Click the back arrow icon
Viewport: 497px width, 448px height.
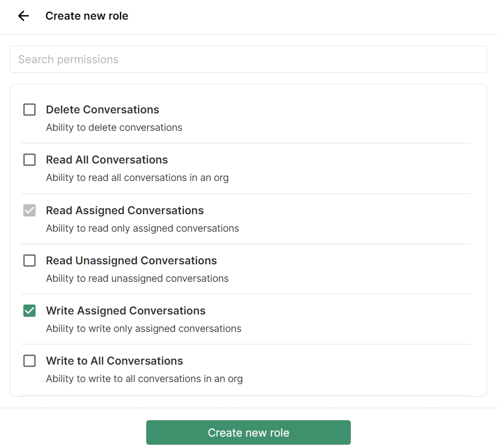point(23,16)
